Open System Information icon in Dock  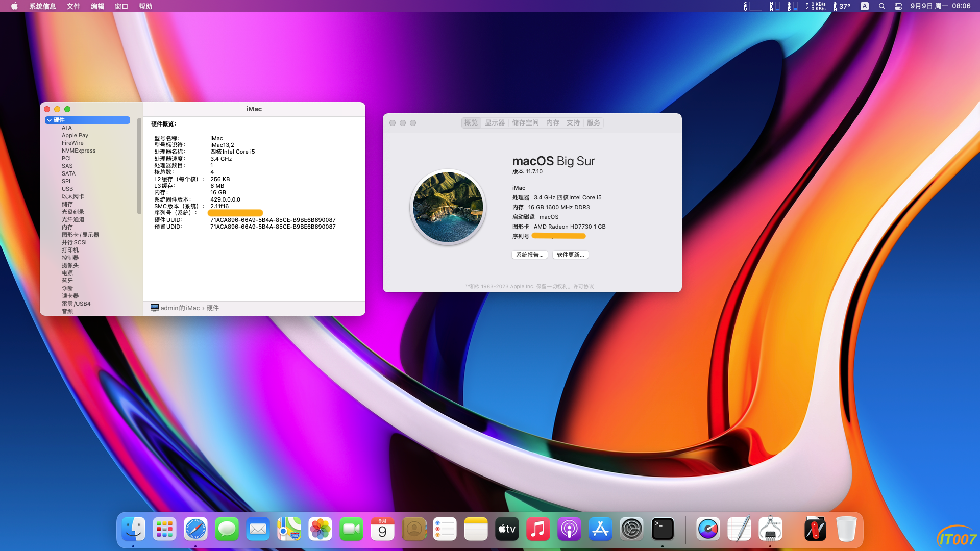coord(770,529)
